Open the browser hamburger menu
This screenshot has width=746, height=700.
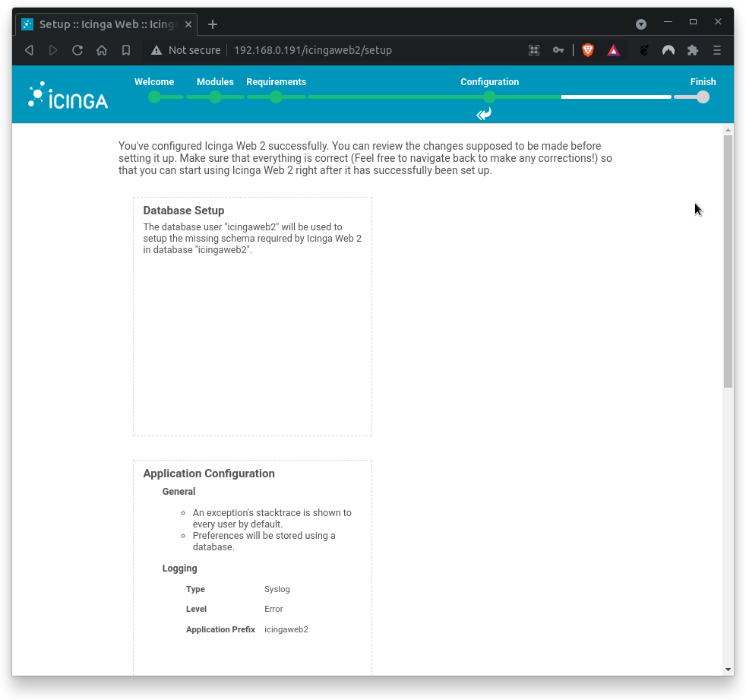(716, 50)
